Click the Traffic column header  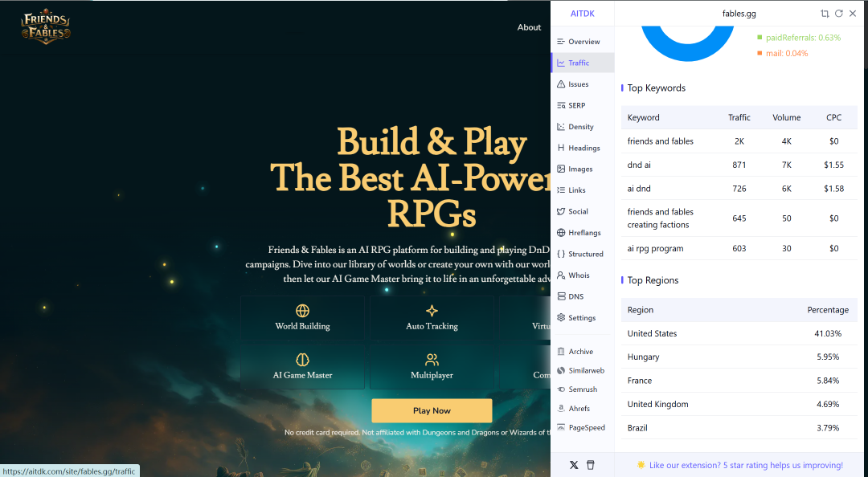(x=739, y=117)
